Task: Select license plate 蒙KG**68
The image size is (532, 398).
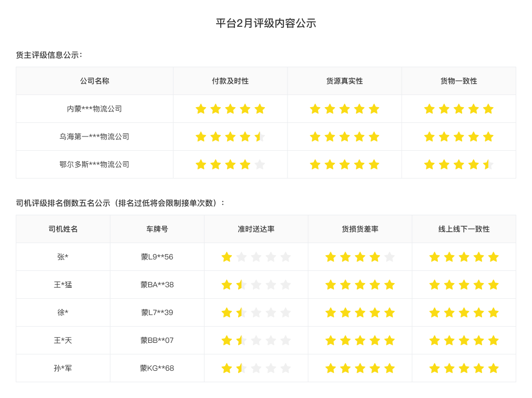Action: coord(157,368)
